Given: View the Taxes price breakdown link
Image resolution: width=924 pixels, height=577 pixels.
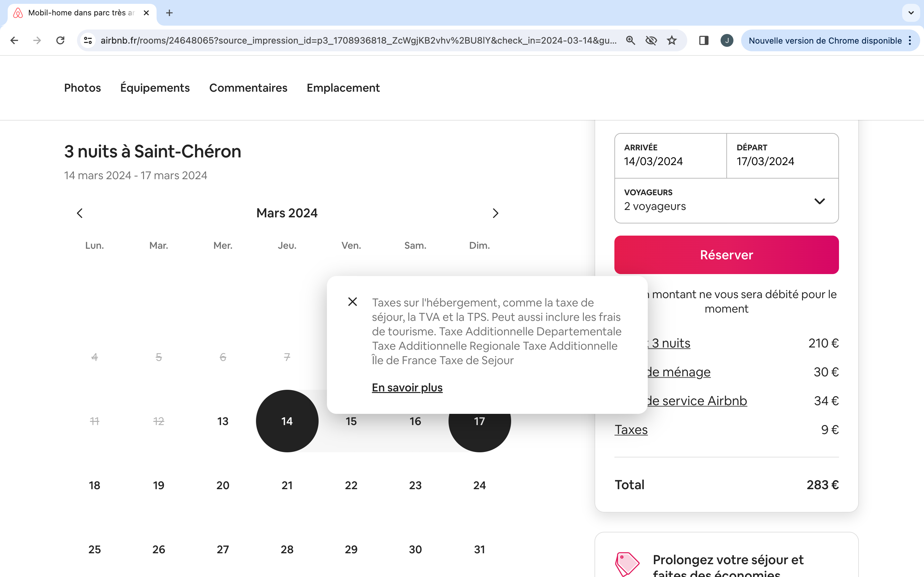Looking at the screenshot, I should click(630, 430).
